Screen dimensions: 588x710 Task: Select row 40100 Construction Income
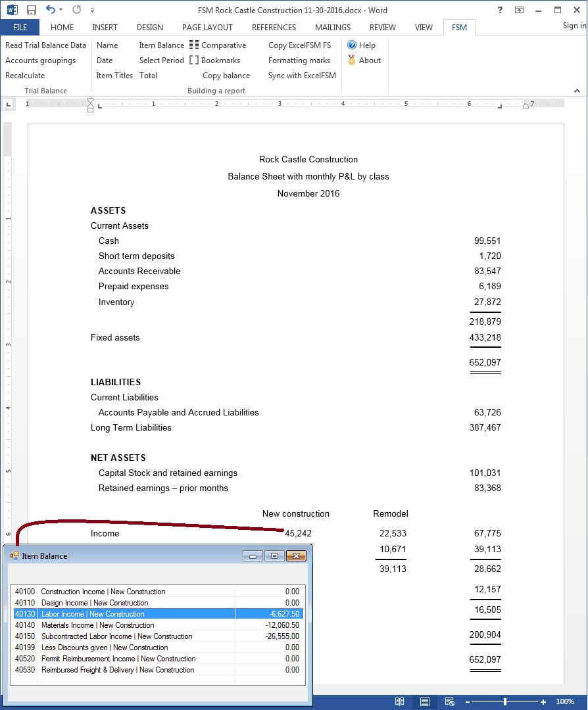(158, 592)
